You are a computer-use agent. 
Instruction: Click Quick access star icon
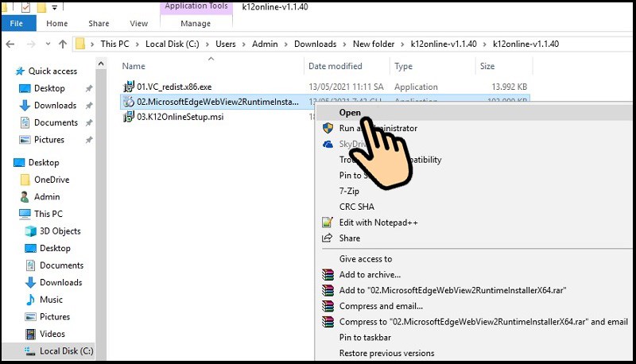20,72
